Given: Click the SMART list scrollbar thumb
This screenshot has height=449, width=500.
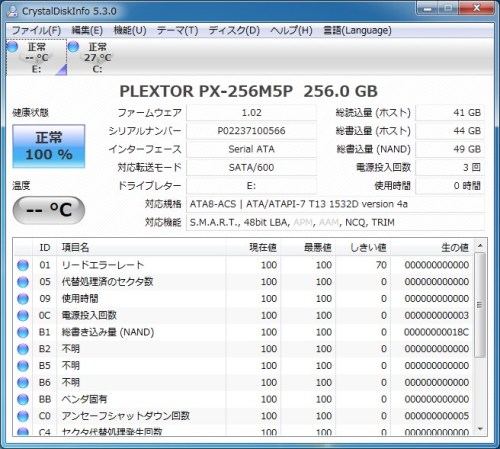Looking at the screenshot, I should point(480,305).
